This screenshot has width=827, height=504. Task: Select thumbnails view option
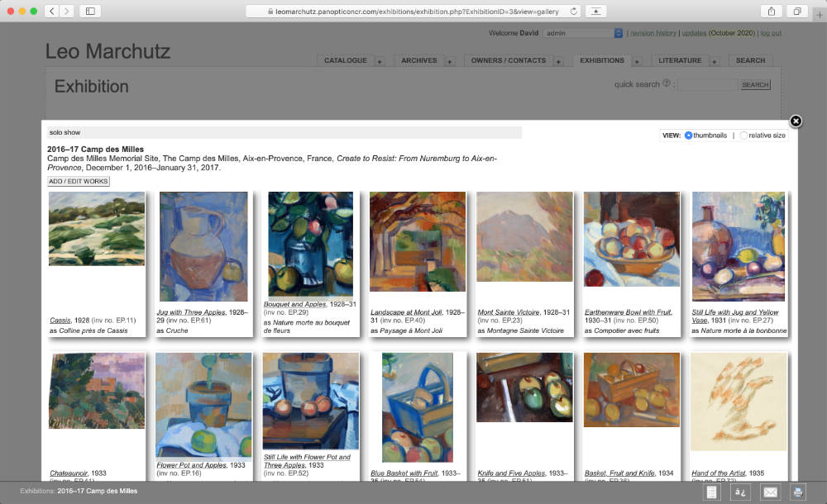688,136
